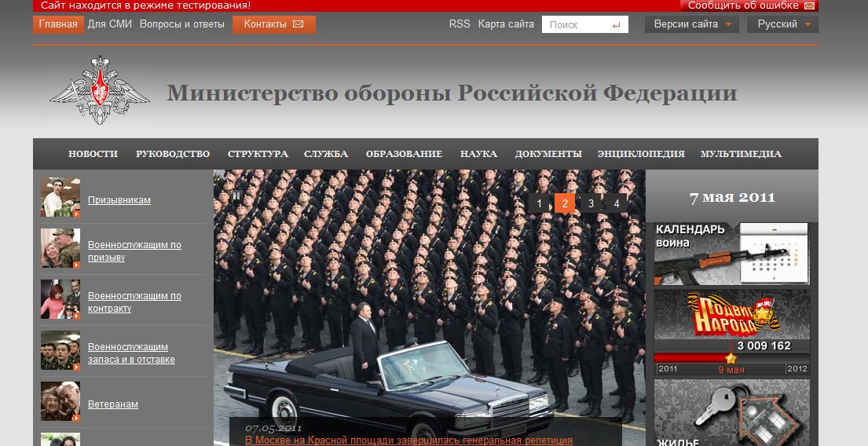Submit search with the enter arrow icon
Image resolution: width=868 pixels, height=446 pixels.
point(616,25)
